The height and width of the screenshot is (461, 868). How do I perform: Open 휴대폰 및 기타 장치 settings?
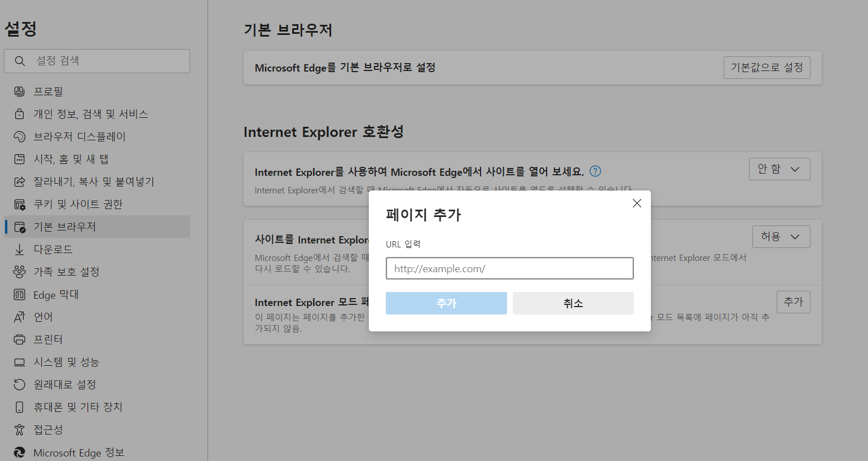pyautogui.click(x=97, y=407)
